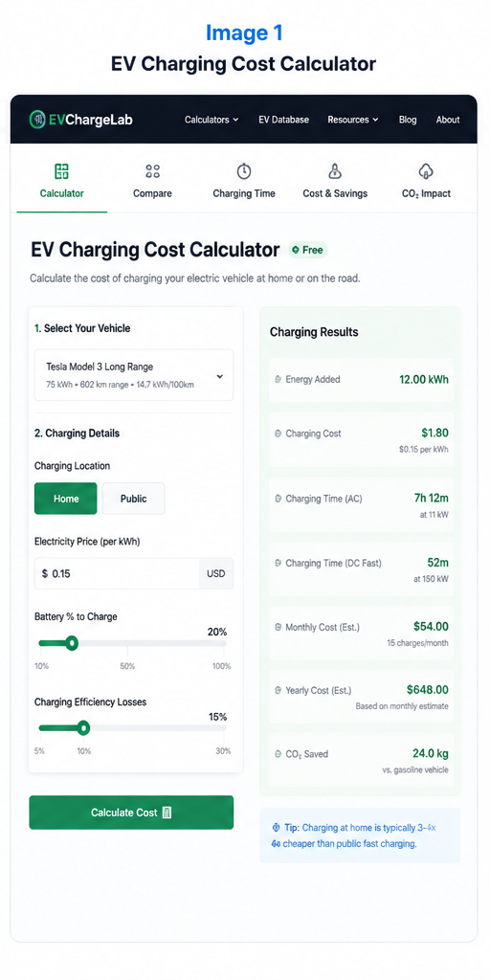Open the Resources navigation dropdown

(353, 120)
